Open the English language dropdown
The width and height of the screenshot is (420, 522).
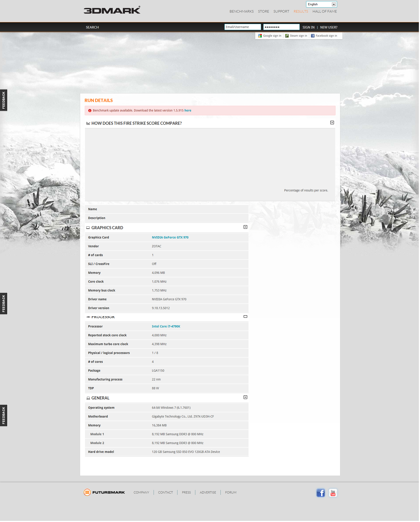click(321, 4)
